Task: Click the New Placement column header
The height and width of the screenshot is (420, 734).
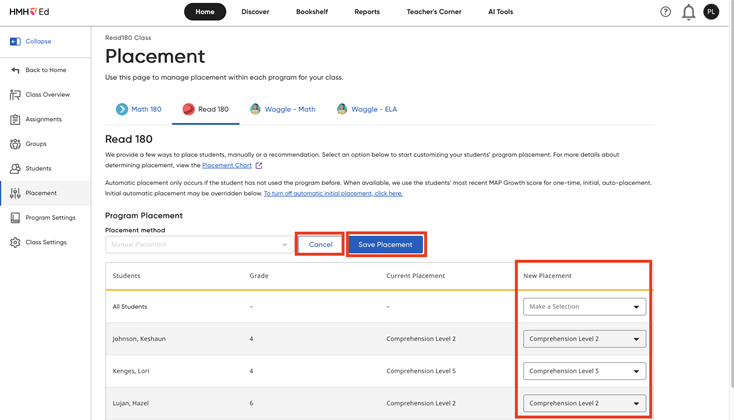Action: click(547, 276)
